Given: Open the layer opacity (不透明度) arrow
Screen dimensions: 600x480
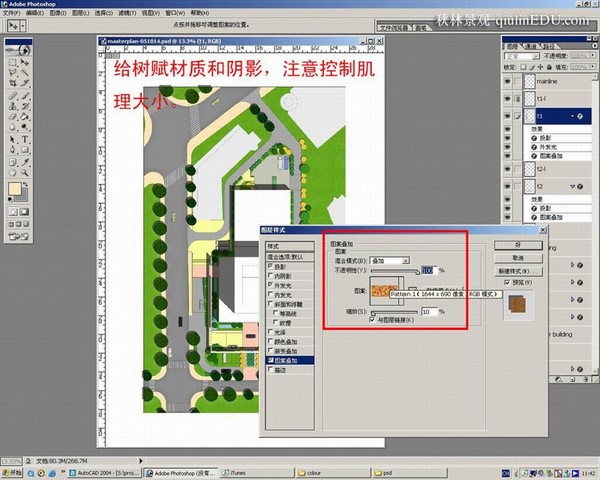Looking at the screenshot, I should [593, 56].
